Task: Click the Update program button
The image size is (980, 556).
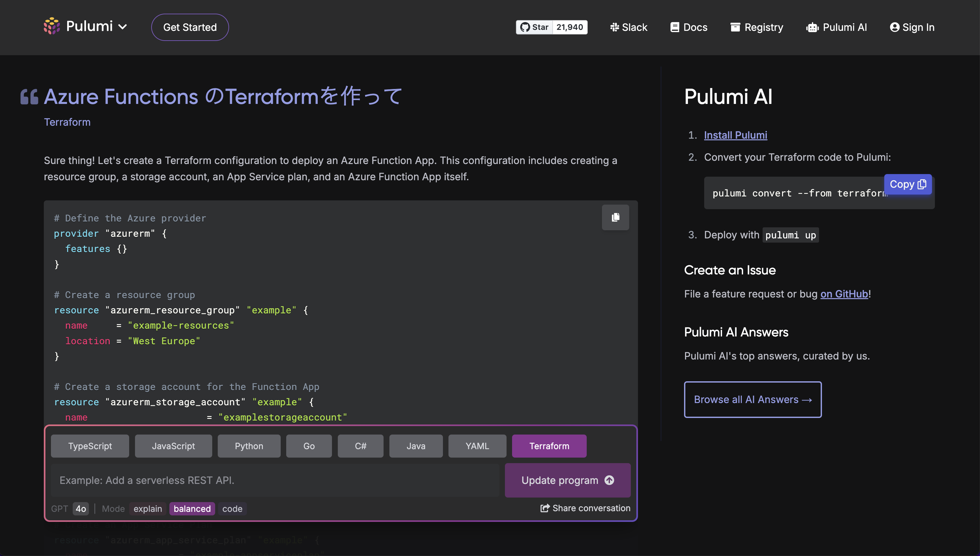Action: pyautogui.click(x=568, y=480)
